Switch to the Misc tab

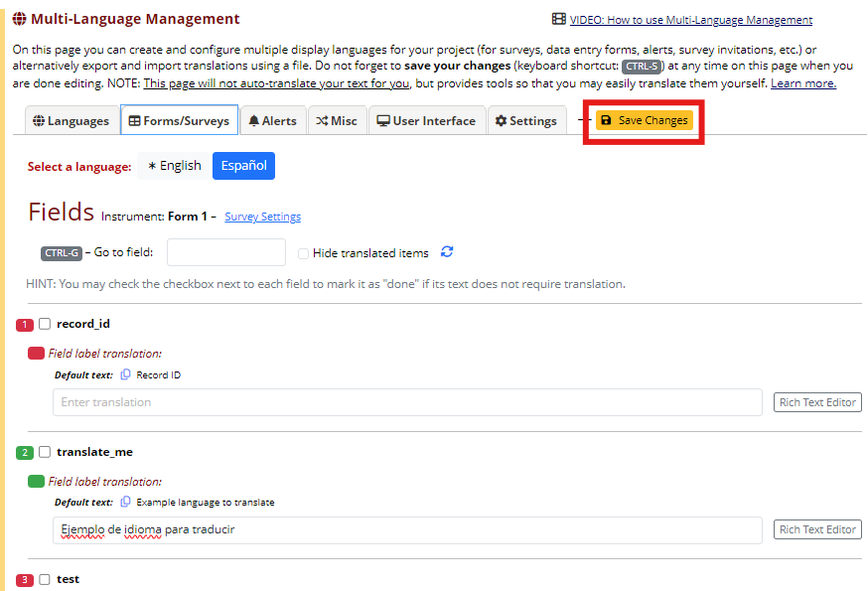click(x=337, y=121)
